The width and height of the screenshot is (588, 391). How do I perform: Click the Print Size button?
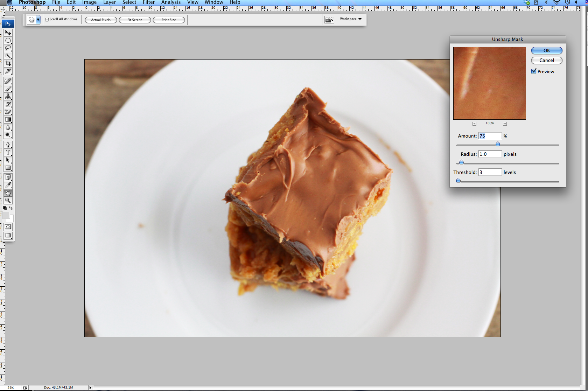click(x=169, y=20)
